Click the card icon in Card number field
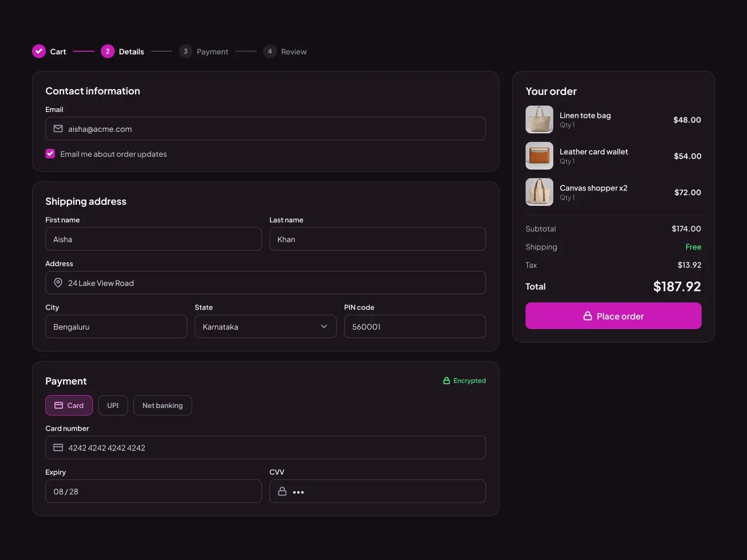 pos(58,447)
